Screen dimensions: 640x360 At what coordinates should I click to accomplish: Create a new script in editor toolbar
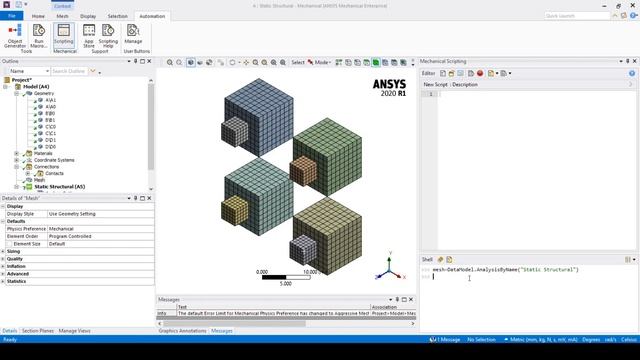click(x=443, y=73)
